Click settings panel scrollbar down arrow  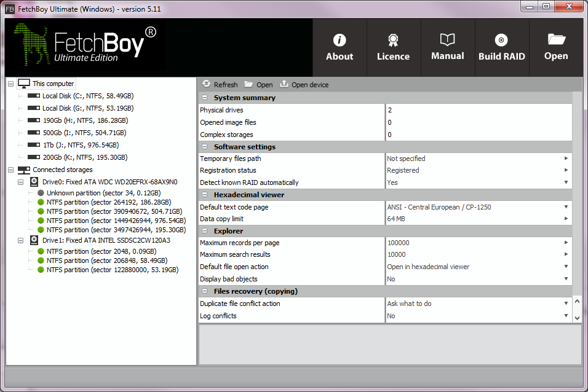coord(577,318)
